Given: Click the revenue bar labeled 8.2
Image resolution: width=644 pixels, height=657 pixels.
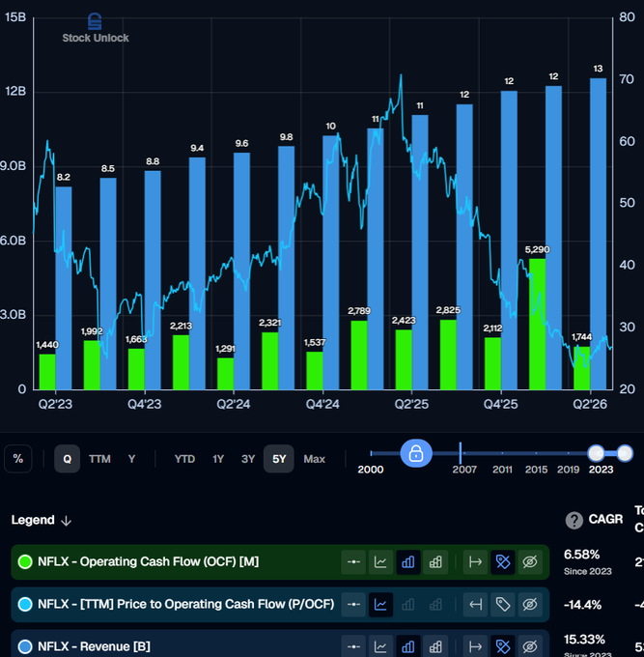Looking at the screenshot, I should tap(64, 288).
